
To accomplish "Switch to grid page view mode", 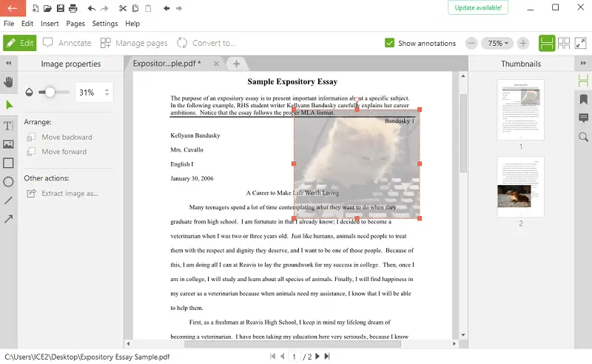I will (564, 43).
